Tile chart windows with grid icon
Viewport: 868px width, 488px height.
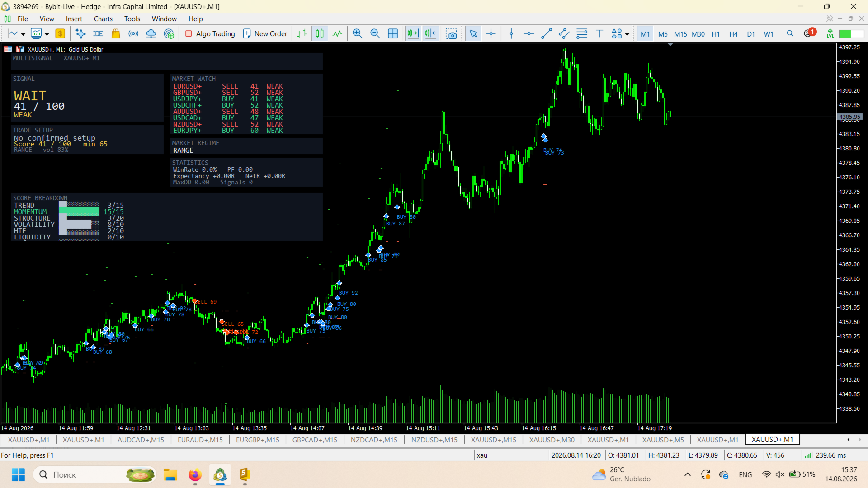point(393,33)
